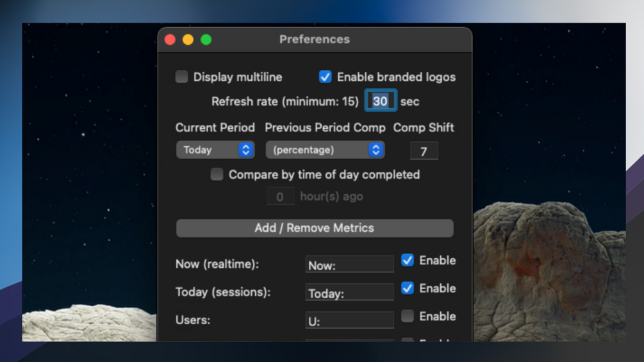Click the blue arrows on percentage popup
The image size is (644, 362).
[x=376, y=150]
